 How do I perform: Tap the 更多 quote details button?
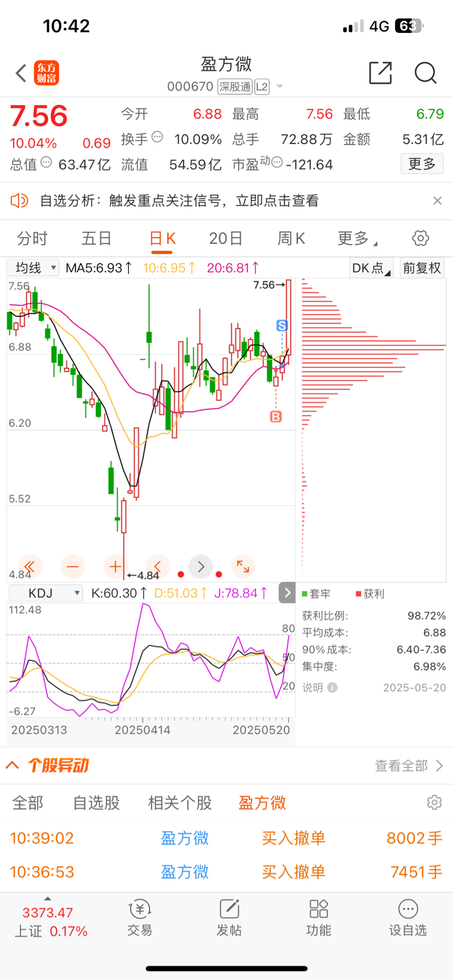(x=422, y=163)
